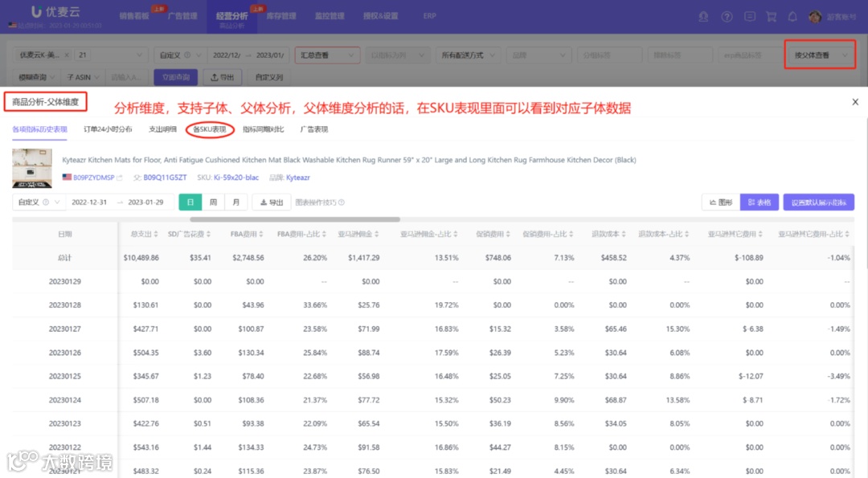Open the 模糊查询 dropdown

click(36, 77)
